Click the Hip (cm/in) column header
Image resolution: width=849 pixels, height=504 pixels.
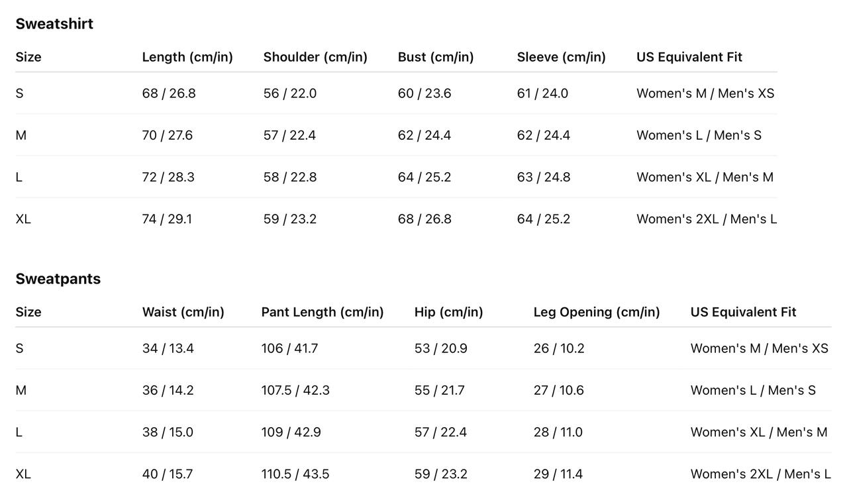[x=449, y=312]
